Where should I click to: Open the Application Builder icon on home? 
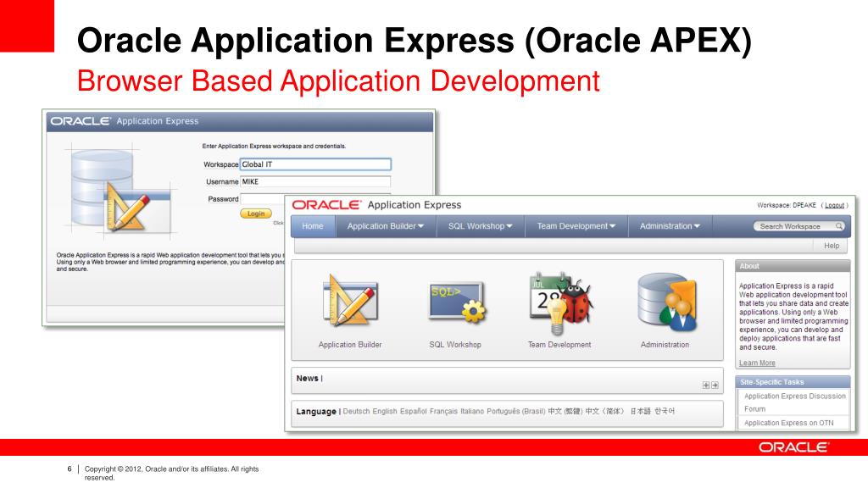pyautogui.click(x=350, y=301)
